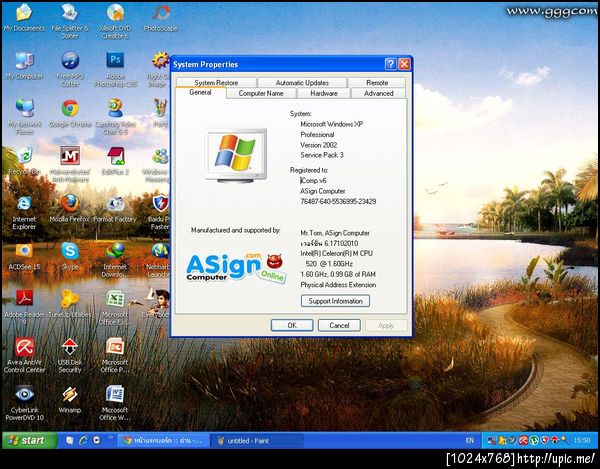The image size is (600, 469).
Task: Launch Winamp desktop icon
Action: click(70, 399)
